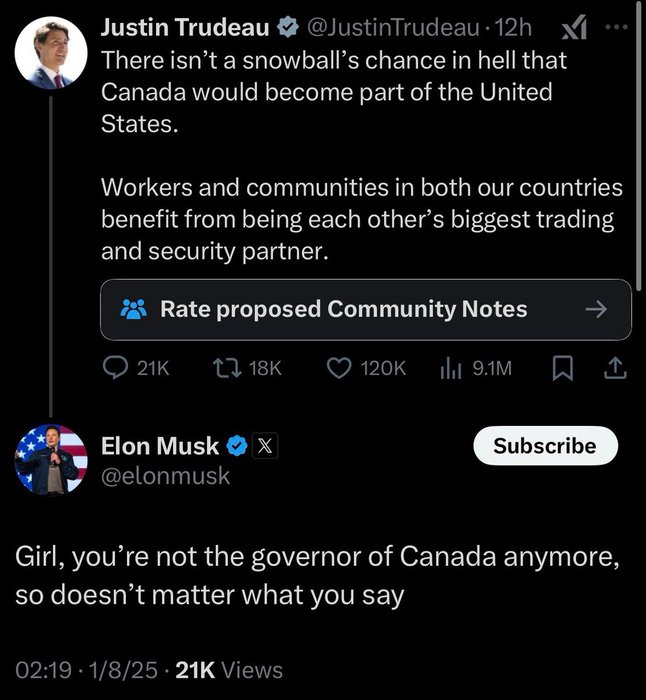Like Trudeau's tweet with the heart icon
Viewport: 646px width, 700px height.
tap(340, 368)
